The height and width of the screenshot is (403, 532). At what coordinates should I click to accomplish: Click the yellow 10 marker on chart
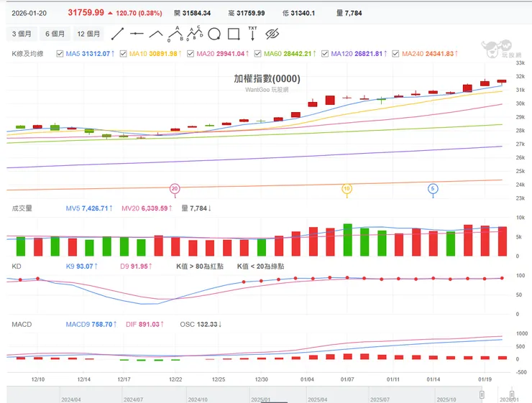[x=347, y=189]
